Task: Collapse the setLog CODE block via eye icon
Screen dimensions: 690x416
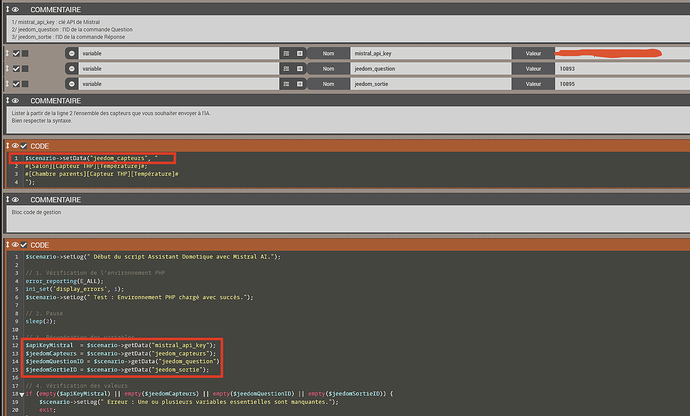Action: click(15, 245)
